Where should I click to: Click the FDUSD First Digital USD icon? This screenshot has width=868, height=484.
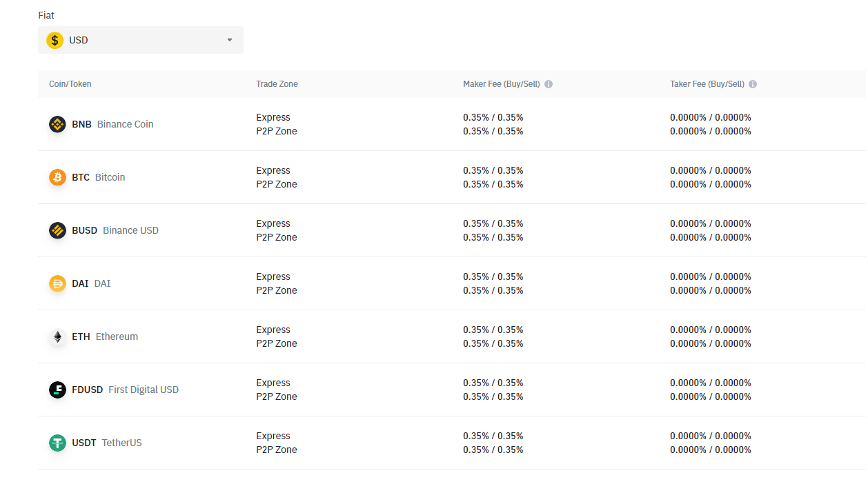pos(57,390)
